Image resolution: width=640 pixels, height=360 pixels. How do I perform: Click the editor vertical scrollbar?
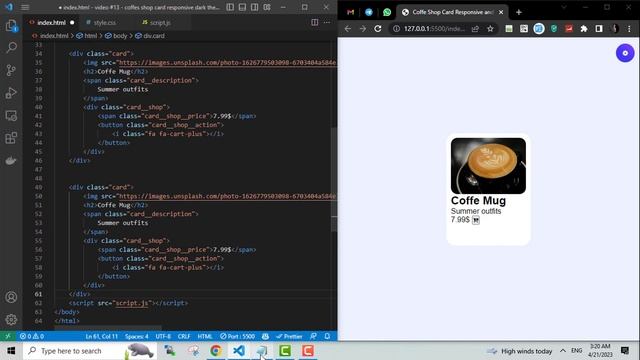pos(334,180)
